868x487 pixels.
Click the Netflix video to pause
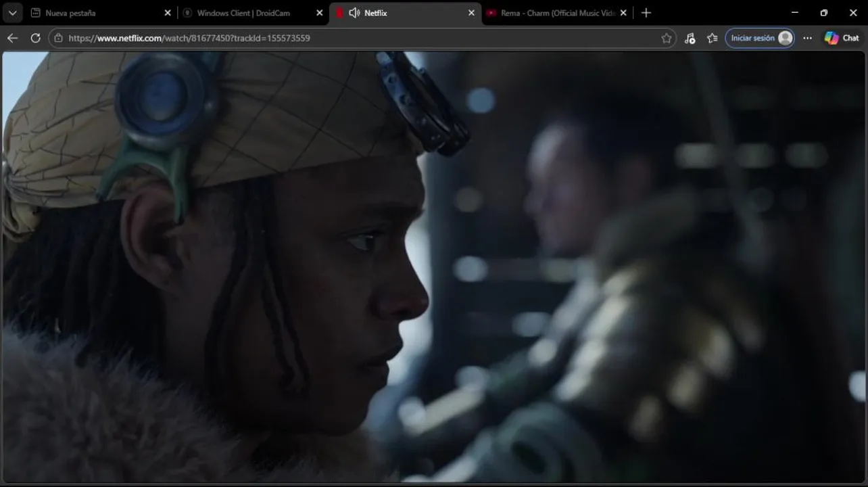click(434, 266)
